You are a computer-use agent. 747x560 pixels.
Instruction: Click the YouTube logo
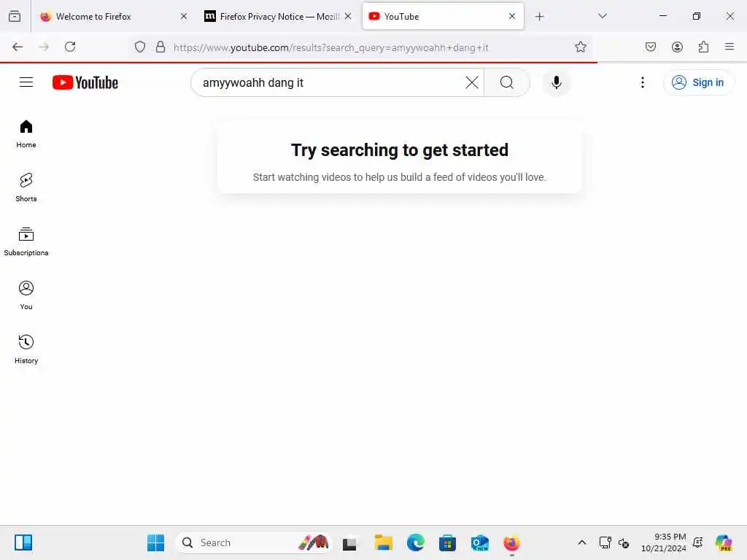click(x=85, y=82)
